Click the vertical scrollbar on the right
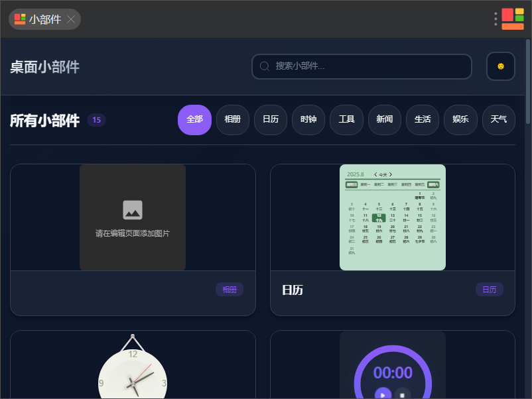Image resolution: width=532 pixels, height=399 pixels. 528,82
